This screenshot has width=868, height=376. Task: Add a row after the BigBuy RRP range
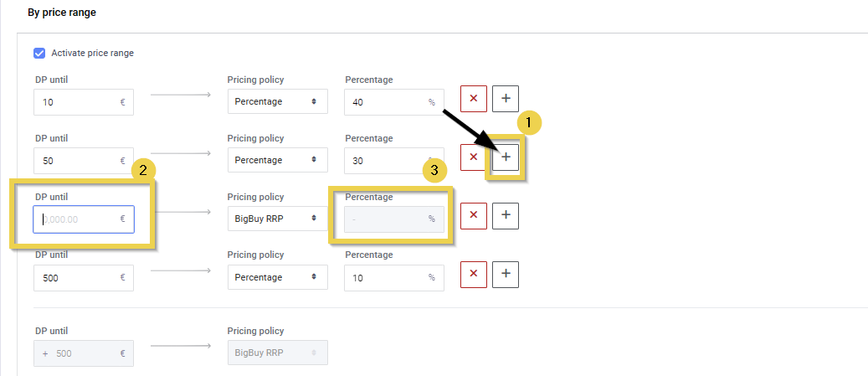(505, 215)
